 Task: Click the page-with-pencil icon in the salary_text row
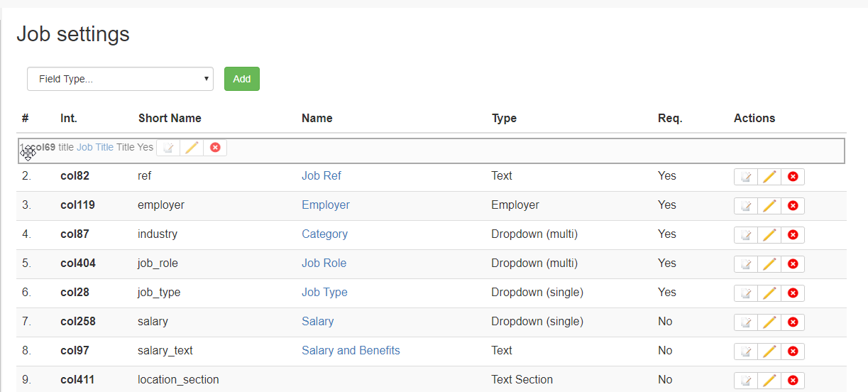pos(746,352)
